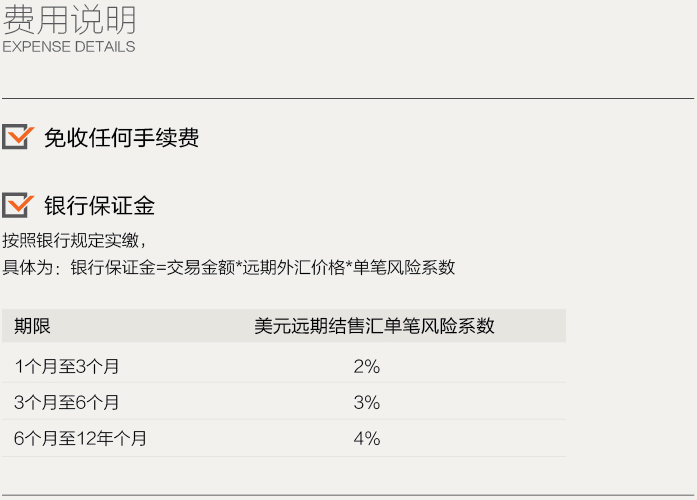Click the 期限 column header
The height and width of the screenshot is (500, 697).
pyautogui.click(x=32, y=326)
